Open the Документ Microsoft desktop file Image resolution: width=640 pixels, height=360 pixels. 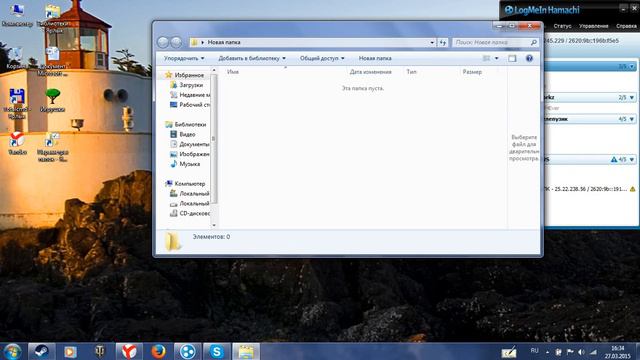point(52,61)
